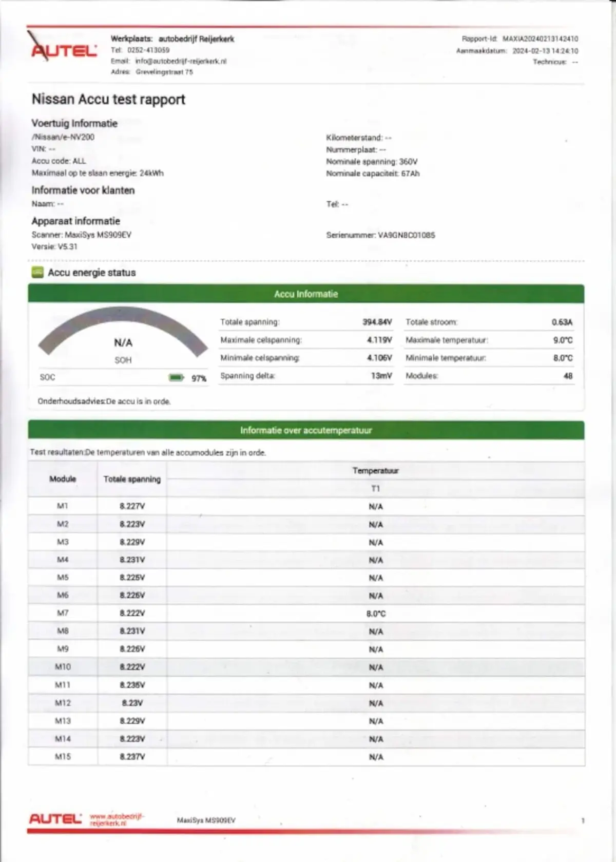Viewport: 616px width, 862px height.
Task: Select the M1 module row
Action: pos(306,506)
